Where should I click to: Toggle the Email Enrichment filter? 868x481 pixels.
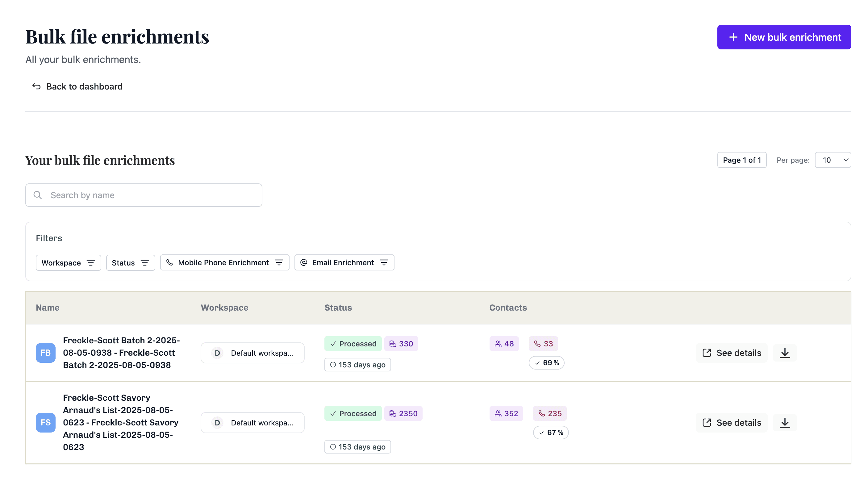pyautogui.click(x=344, y=263)
